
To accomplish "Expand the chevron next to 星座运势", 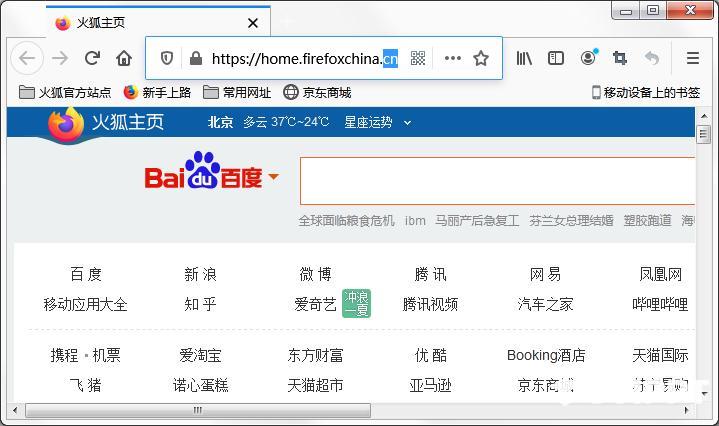I will [x=407, y=123].
